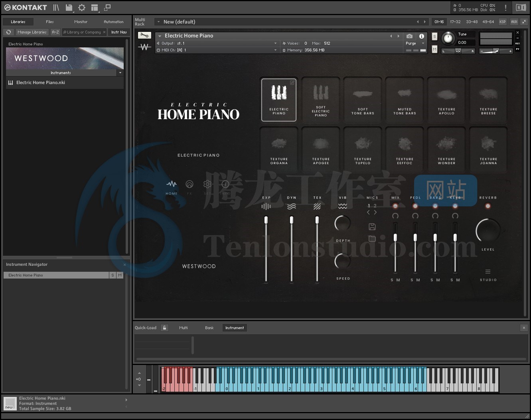The image size is (531, 420).
Task: Select the Texture Tupelo tile
Action: pyautogui.click(x=363, y=149)
